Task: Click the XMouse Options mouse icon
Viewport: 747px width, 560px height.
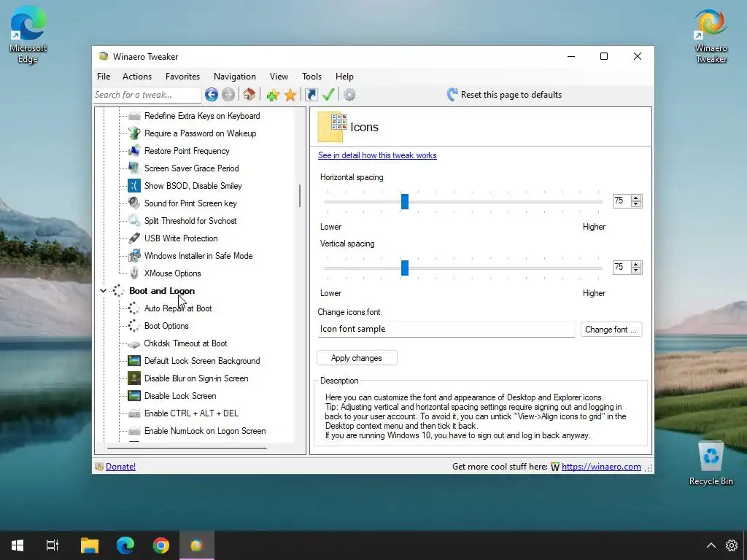Action: pyautogui.click(x=134, y=273)
